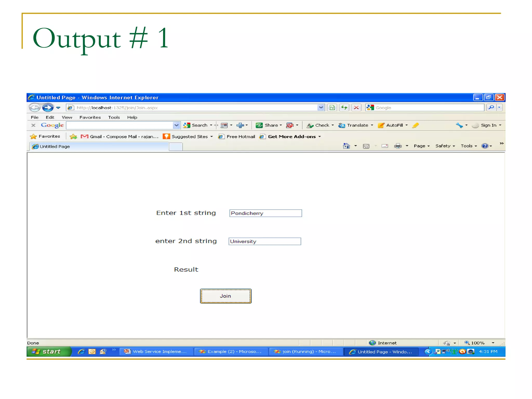Open the Free Hotmail favorite link
This screenshot has height=399, width=532.
[x=237, y=136]
